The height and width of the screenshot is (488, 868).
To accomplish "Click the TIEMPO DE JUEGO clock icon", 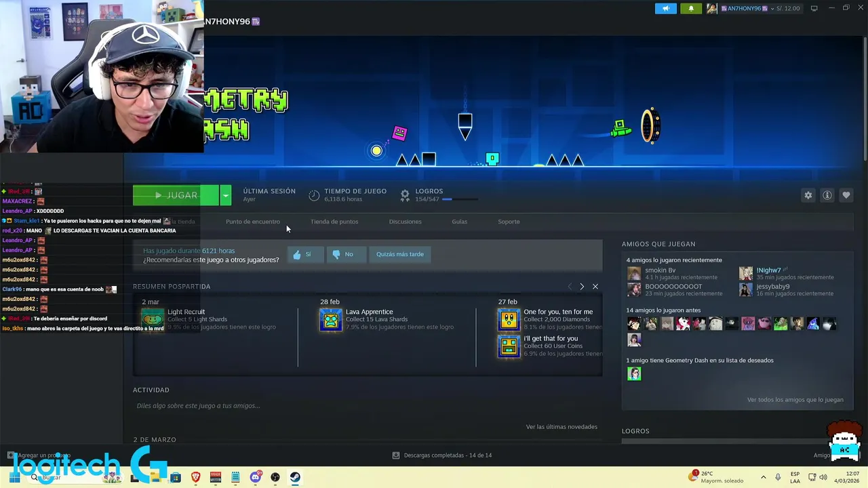I will pos(314,195).
